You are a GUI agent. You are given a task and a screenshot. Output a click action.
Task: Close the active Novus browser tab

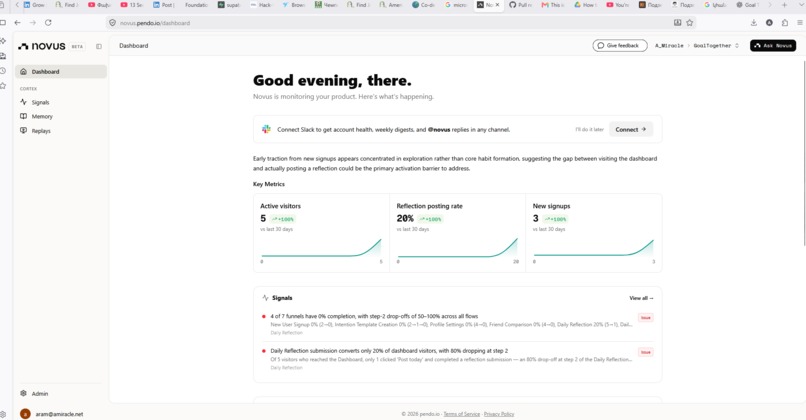[497, 5]
